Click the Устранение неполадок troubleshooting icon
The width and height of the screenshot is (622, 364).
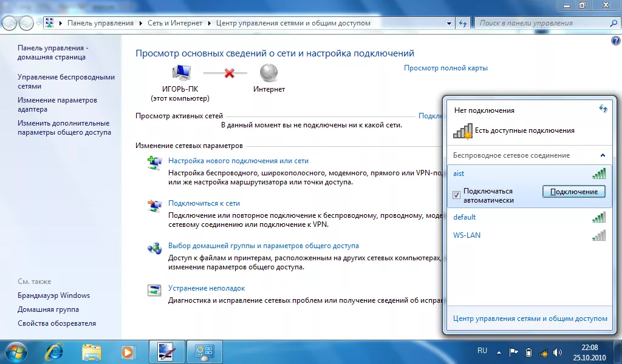[154, 290]
